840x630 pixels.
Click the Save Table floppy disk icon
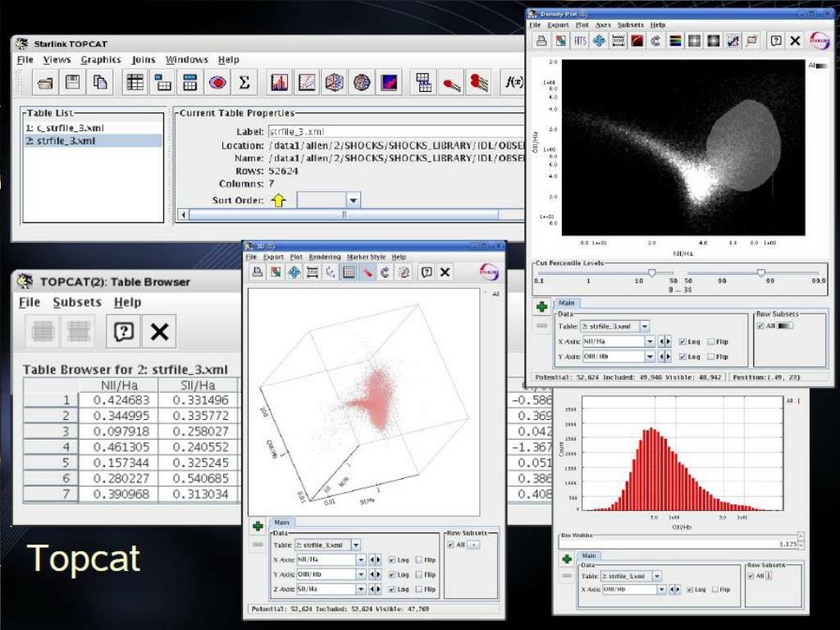(72, 83)
